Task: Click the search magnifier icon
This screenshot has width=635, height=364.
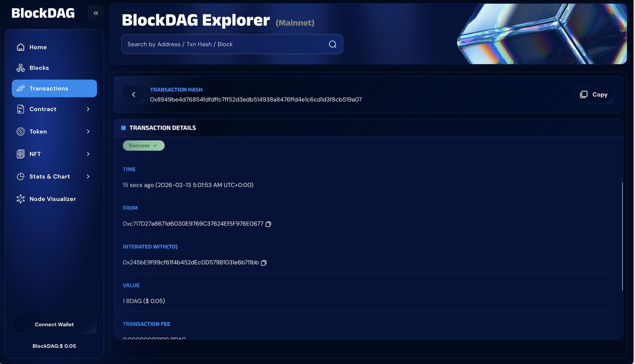Action: 332,44
